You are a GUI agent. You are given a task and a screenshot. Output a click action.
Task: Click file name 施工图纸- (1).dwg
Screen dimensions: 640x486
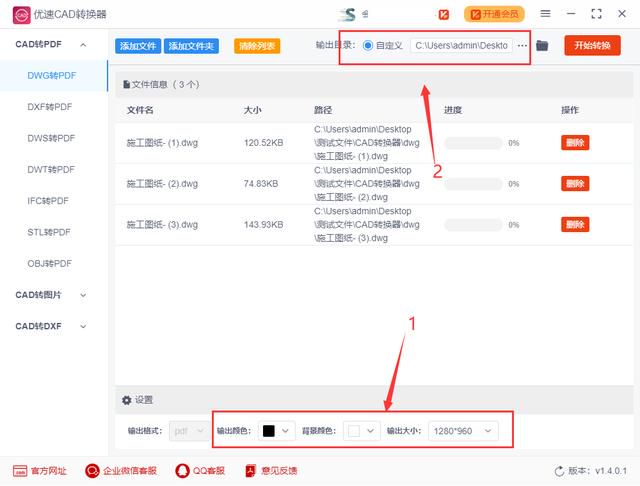162,143
